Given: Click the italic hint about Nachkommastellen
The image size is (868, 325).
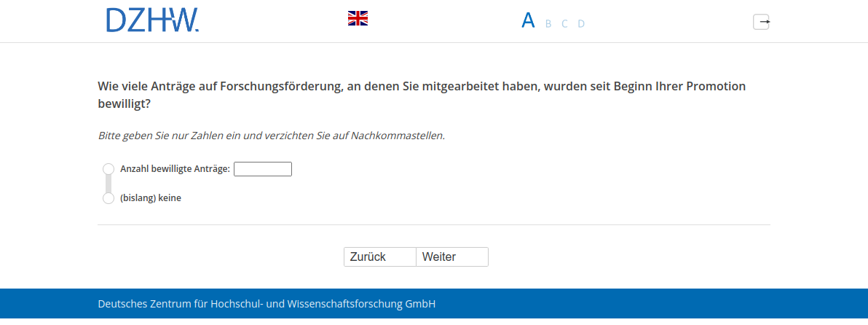Looking at the screenshot, I should [x=271, y=136].
